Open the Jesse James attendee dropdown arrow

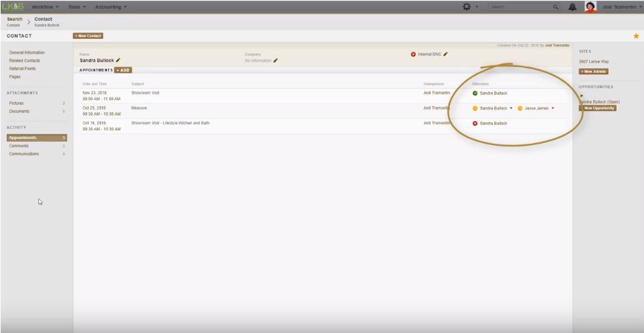553,108
